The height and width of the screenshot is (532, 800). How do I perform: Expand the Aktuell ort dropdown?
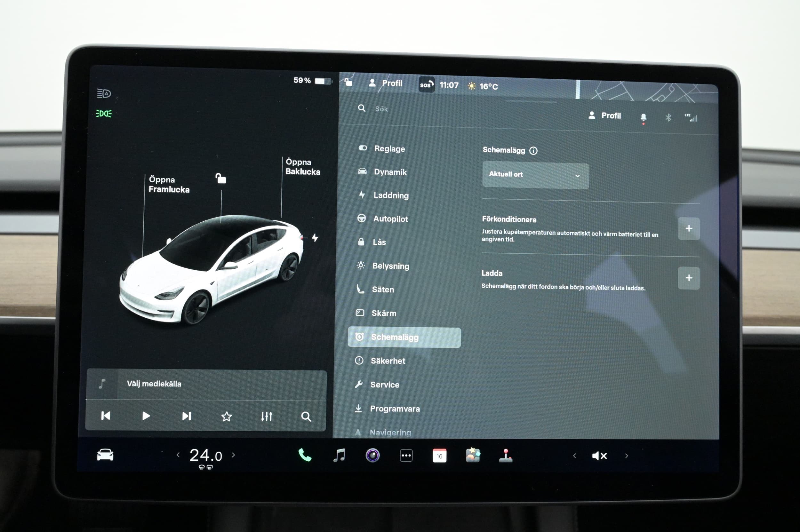[535, 175]
